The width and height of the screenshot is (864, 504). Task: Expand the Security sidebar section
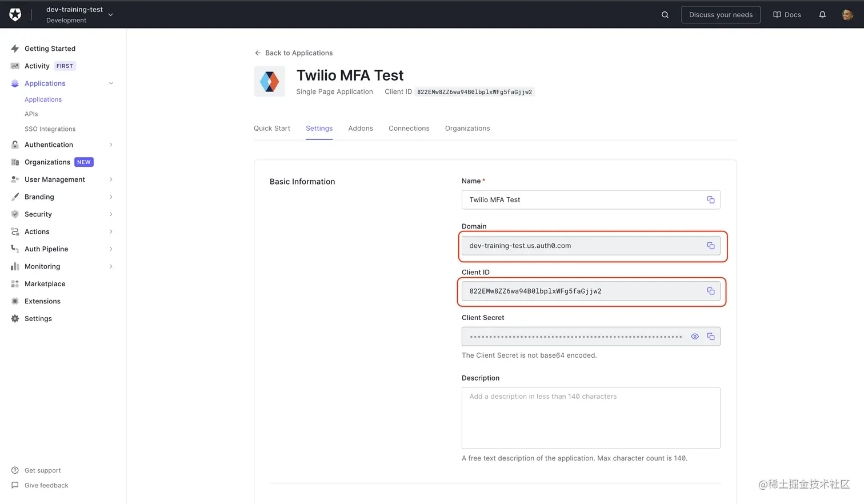(38, 214)
